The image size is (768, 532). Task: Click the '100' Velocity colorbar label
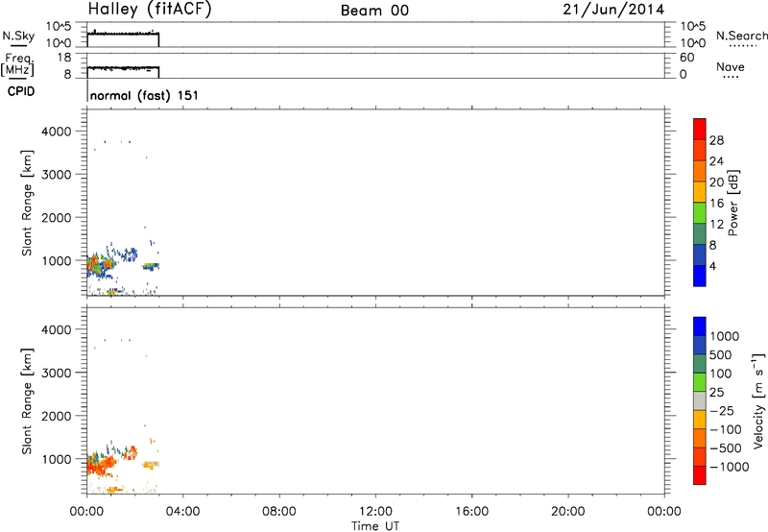coord(722,374)
